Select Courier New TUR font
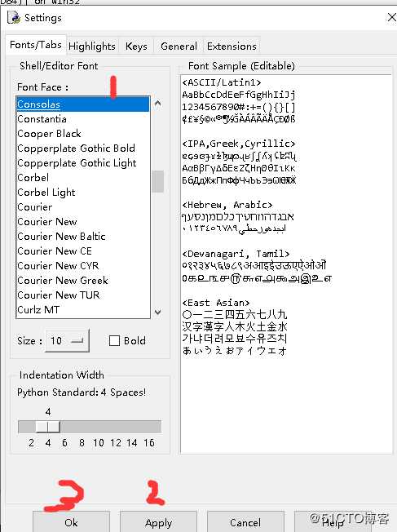The image size is (397, 532). click(x=82, y=295)
